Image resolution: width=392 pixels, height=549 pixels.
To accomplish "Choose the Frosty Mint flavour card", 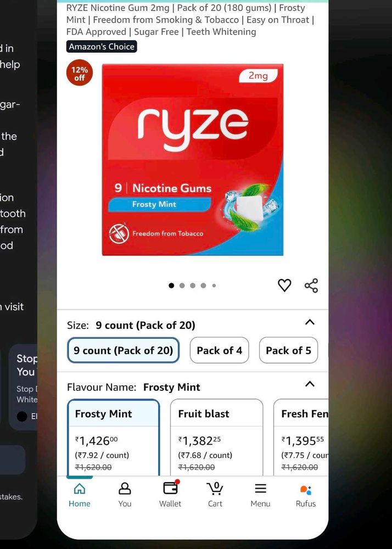I will (x=114, y=438).
